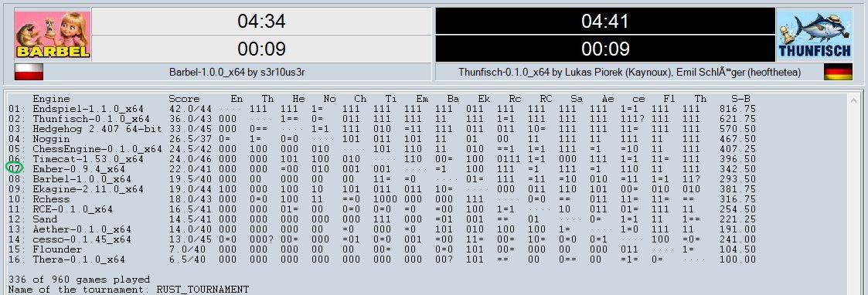Click the Barbel engine logo image

click(x=53, y=35)
